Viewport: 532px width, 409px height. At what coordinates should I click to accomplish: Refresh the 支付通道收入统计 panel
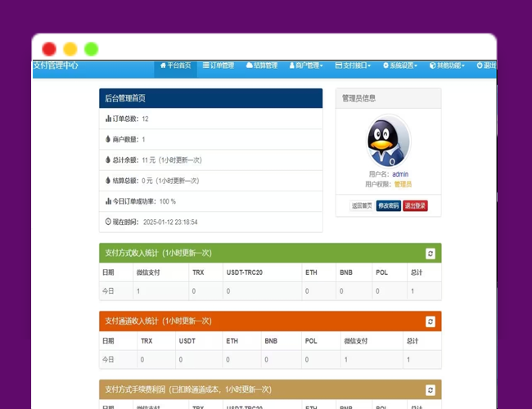[x=431, y=321]
